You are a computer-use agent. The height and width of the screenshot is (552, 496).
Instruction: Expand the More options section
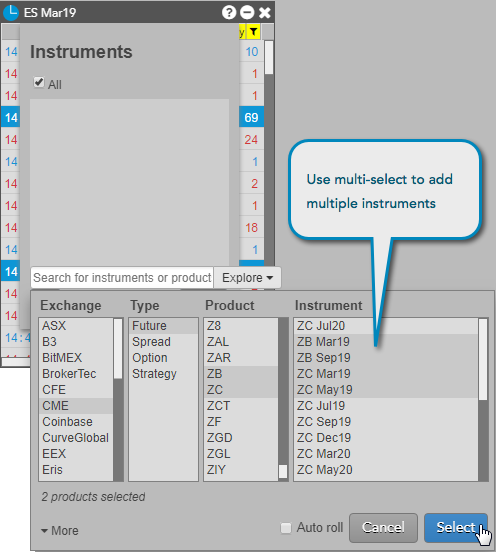[60, 531]
